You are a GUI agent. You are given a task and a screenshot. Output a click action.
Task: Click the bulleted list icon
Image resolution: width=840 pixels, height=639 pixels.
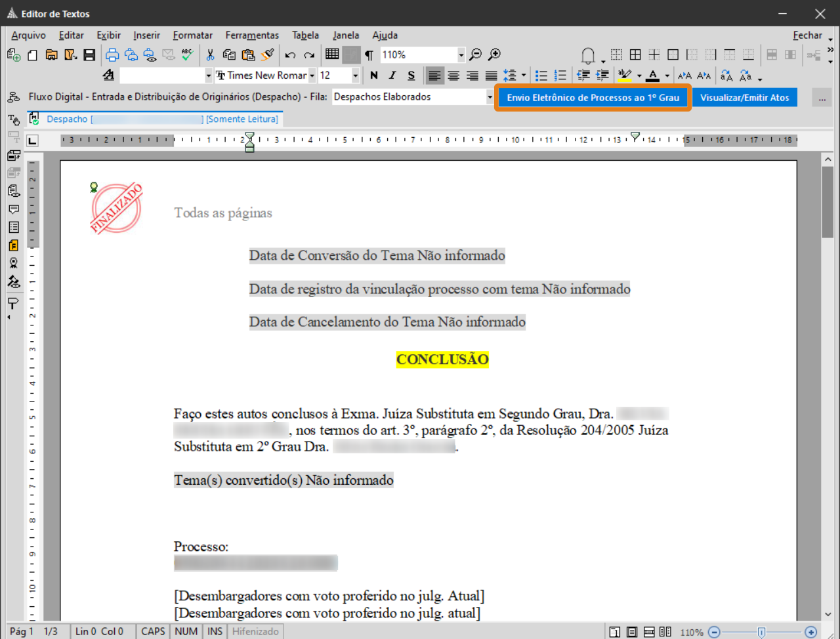[541, 75]
